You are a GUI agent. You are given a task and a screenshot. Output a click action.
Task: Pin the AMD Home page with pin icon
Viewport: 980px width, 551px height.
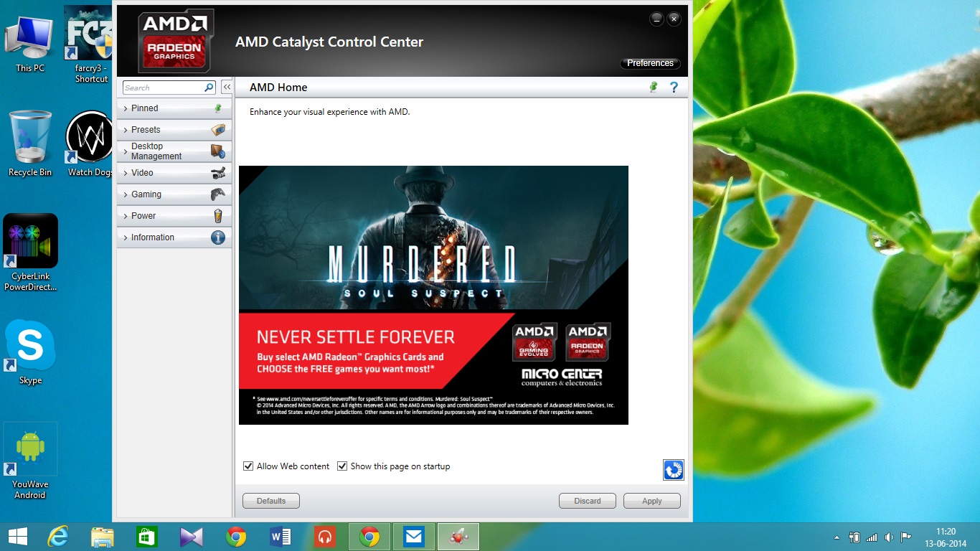click(654, 87)
